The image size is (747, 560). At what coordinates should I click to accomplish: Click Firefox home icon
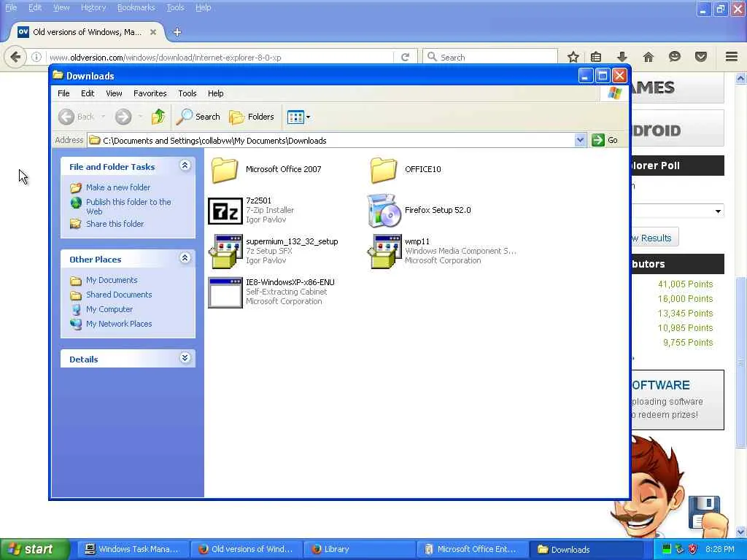point(649,57)
